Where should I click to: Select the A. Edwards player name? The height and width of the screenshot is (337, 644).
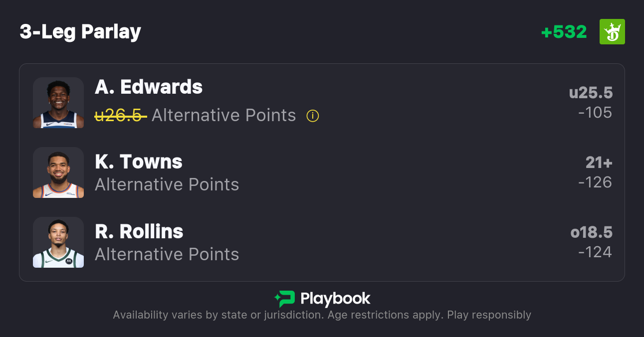tap(149, 87)
